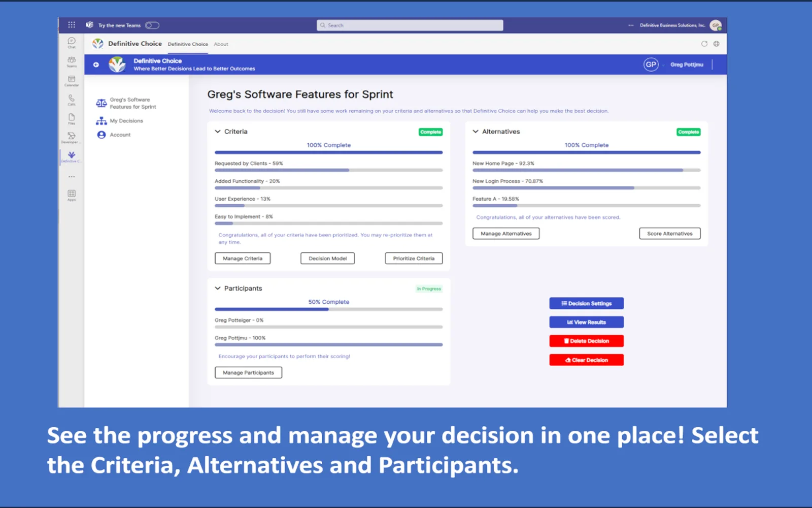Screen dimensions: 812x508
Task: Open Greg's Software Features for Sprint item
Action: (x=126, y=103)
